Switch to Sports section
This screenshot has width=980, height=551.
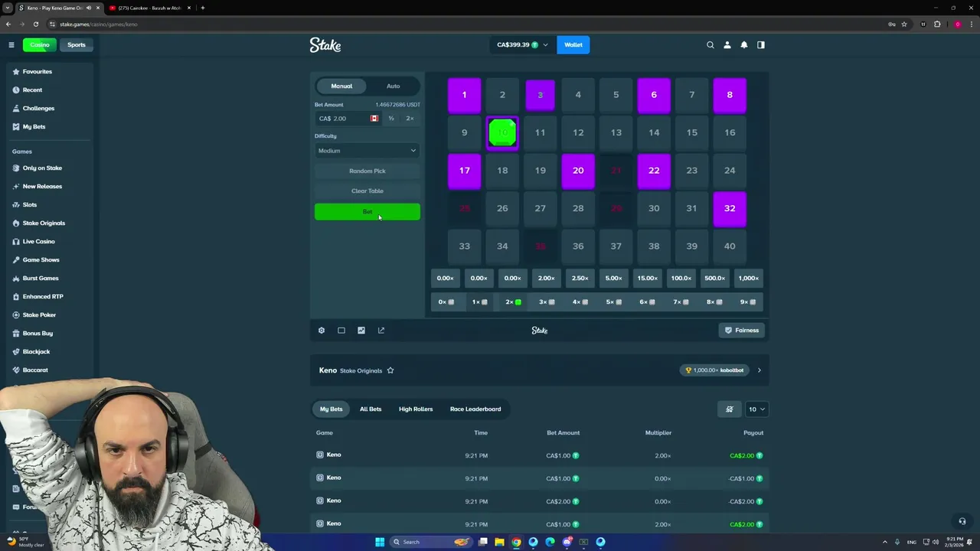click(77, 44)
